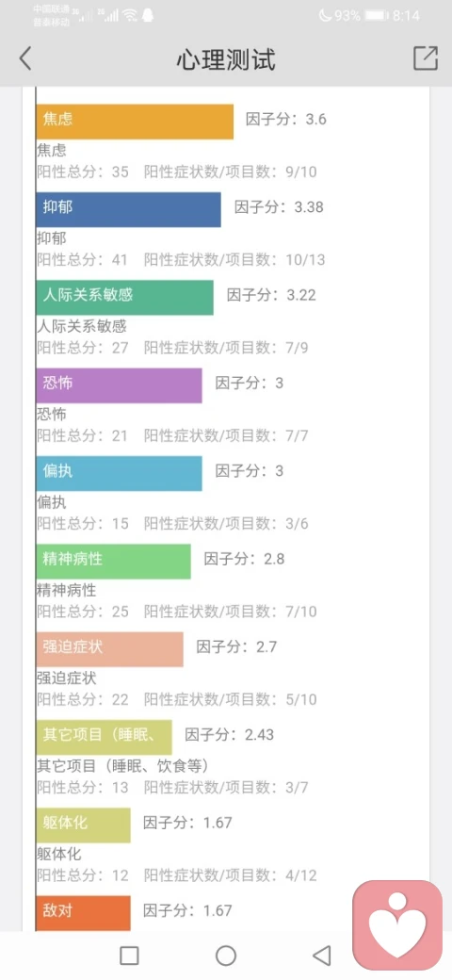The width and height of the screenshot is (452, 980).
Task: Select the blue 抑郁 bar
Action: 129,209
